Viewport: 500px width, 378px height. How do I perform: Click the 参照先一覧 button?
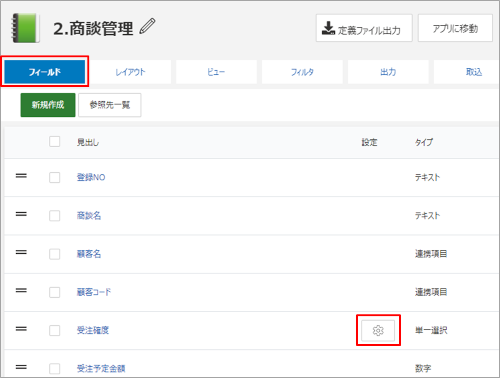pyautogui.click(x=110, y=105)
